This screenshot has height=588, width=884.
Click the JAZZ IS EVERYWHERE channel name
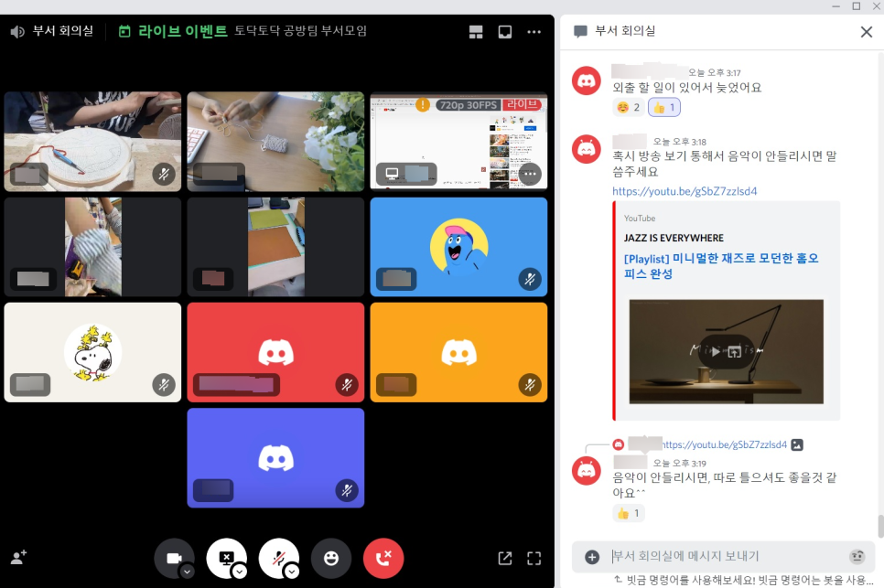click(674, 238)
